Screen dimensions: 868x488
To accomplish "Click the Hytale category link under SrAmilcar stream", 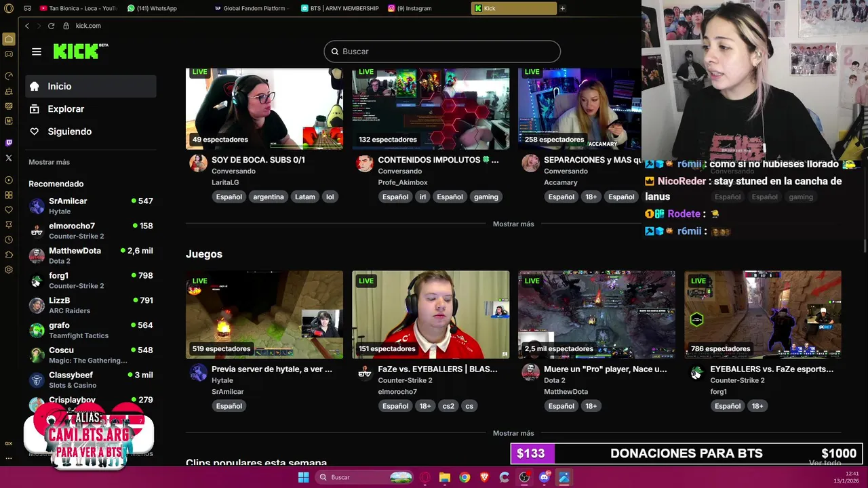I will pos(222,380).
